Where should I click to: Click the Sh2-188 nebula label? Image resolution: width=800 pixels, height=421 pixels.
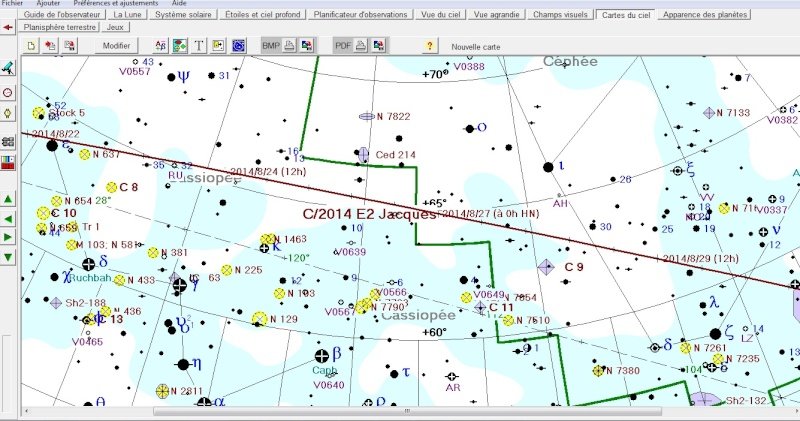(x=85, y=303)
